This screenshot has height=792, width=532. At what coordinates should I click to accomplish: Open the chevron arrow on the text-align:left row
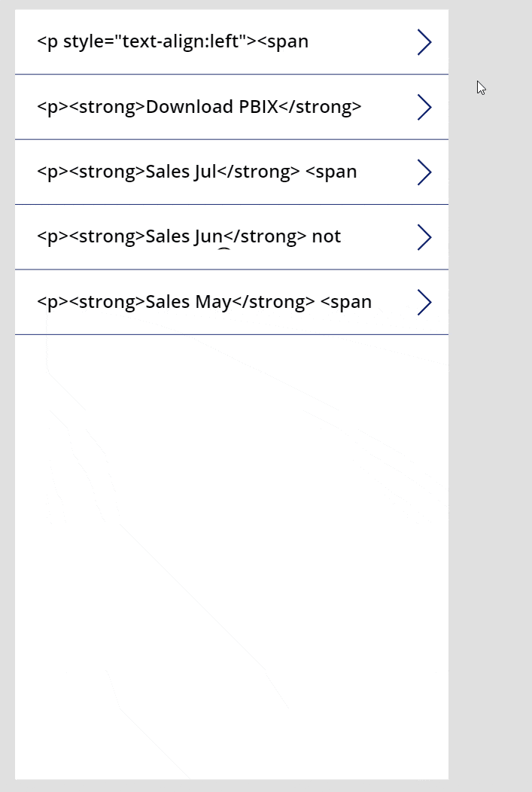point(424,42)
